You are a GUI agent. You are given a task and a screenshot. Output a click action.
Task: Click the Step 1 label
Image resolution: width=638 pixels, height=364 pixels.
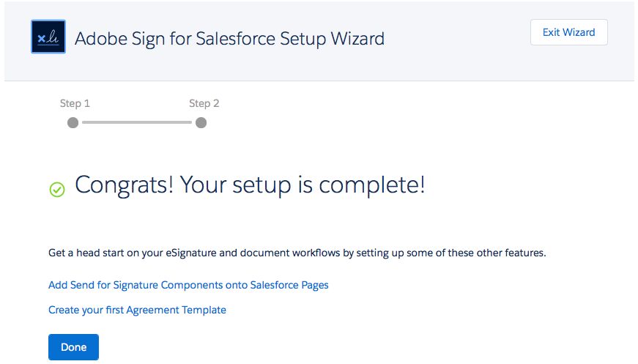pos(75,103)
